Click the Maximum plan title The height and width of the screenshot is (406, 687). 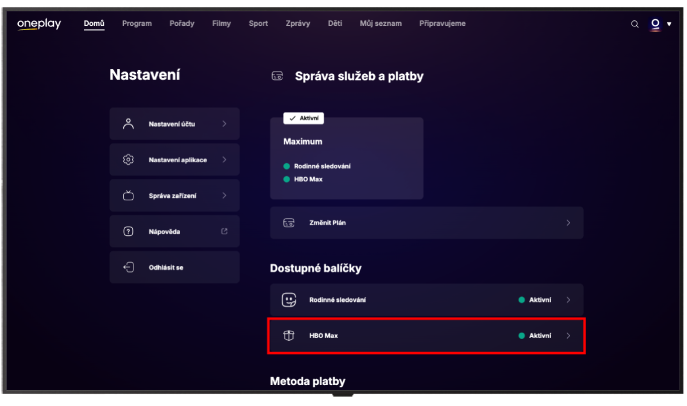[303, 141]
